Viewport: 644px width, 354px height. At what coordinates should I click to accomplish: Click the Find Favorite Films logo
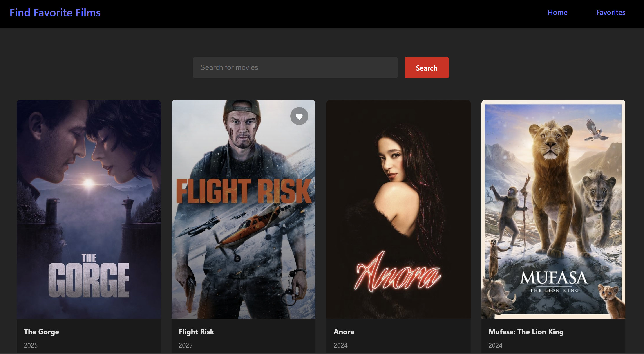[x=55, y=13]
